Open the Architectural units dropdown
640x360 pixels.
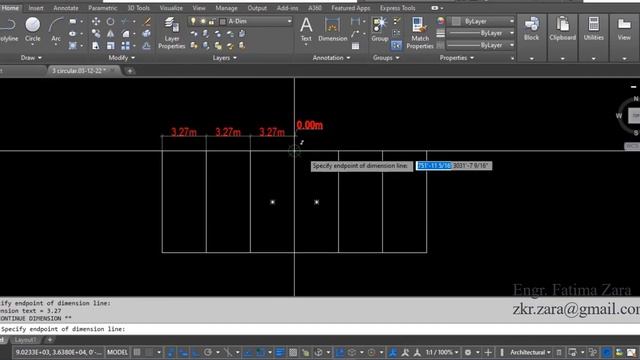(x=530, y=352)
